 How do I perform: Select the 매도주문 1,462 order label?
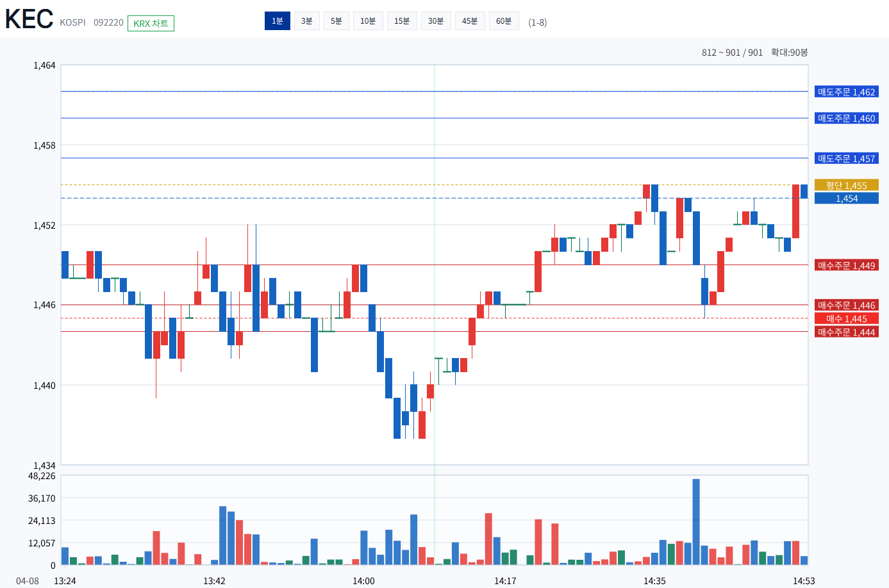(x=847, y=92)
